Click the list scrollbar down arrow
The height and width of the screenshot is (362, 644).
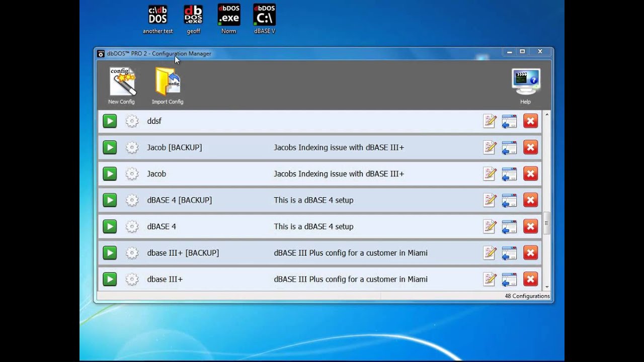(x=547, y=287)
